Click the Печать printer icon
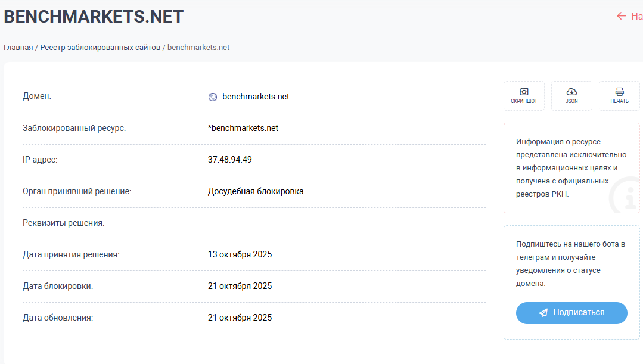 pos(619,92)
